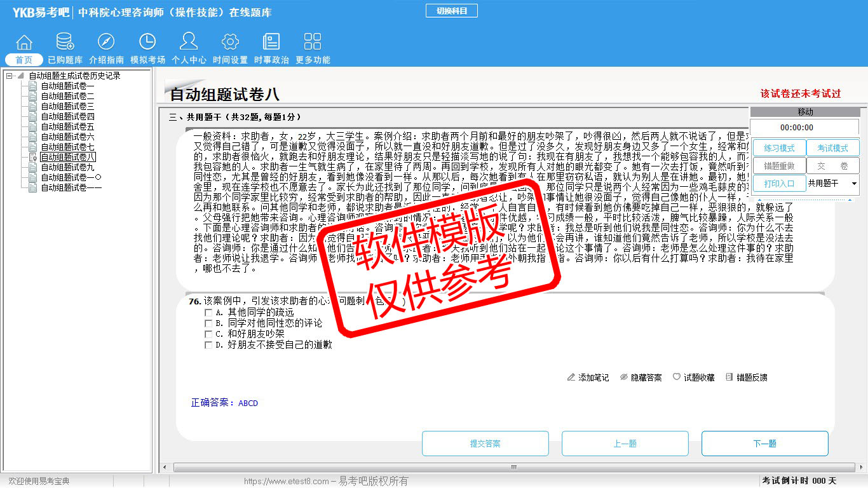This screenshot has height=488, width=868.
Task: Open the 介绍指南 compass icon
Action: tap(106, 43)
